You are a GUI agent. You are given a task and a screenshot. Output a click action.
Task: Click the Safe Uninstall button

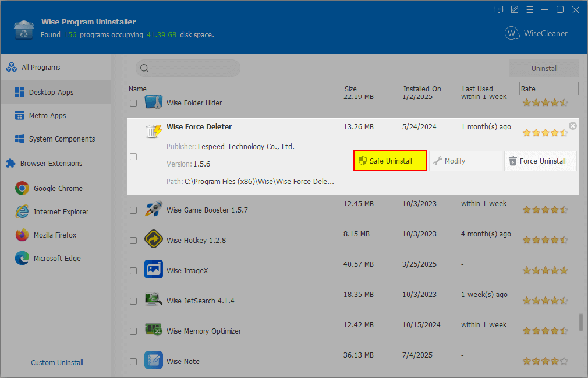[390, 161]
